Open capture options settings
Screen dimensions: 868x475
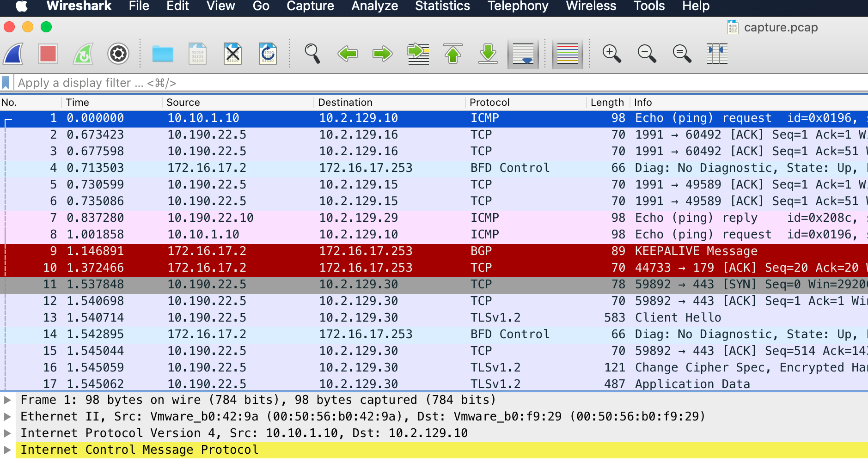(118, 54)
